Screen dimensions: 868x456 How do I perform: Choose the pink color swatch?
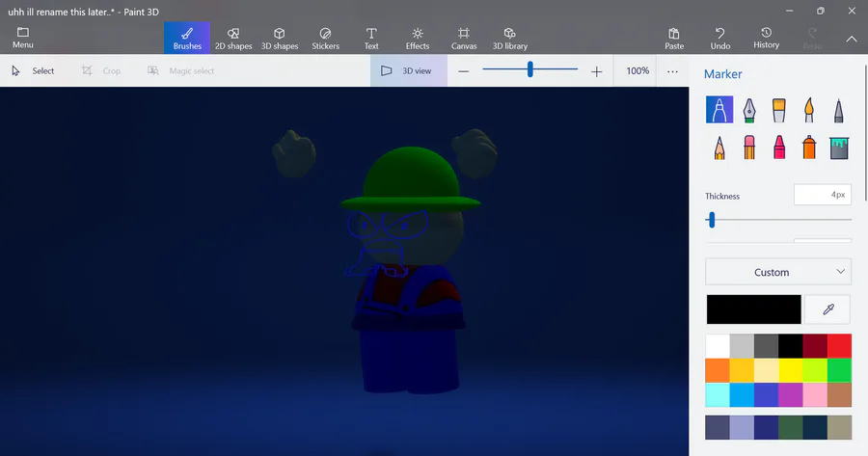(x=815, y=394)
